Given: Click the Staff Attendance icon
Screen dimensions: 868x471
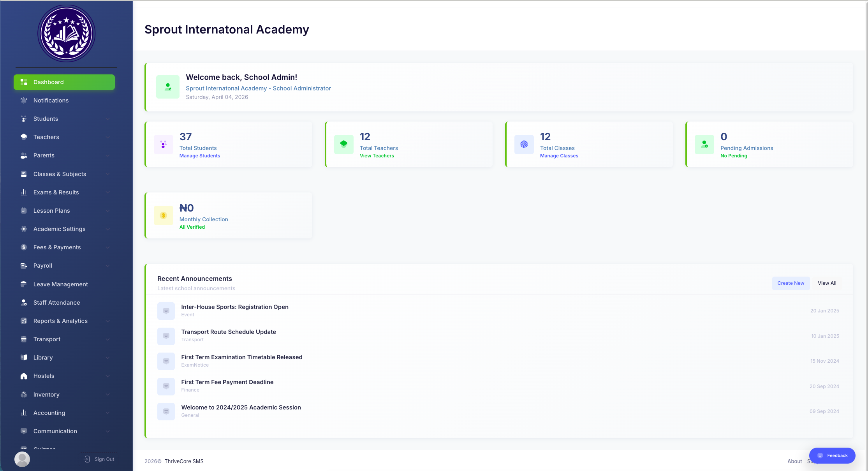Looking at the screenshot, I should pos(24,302).
